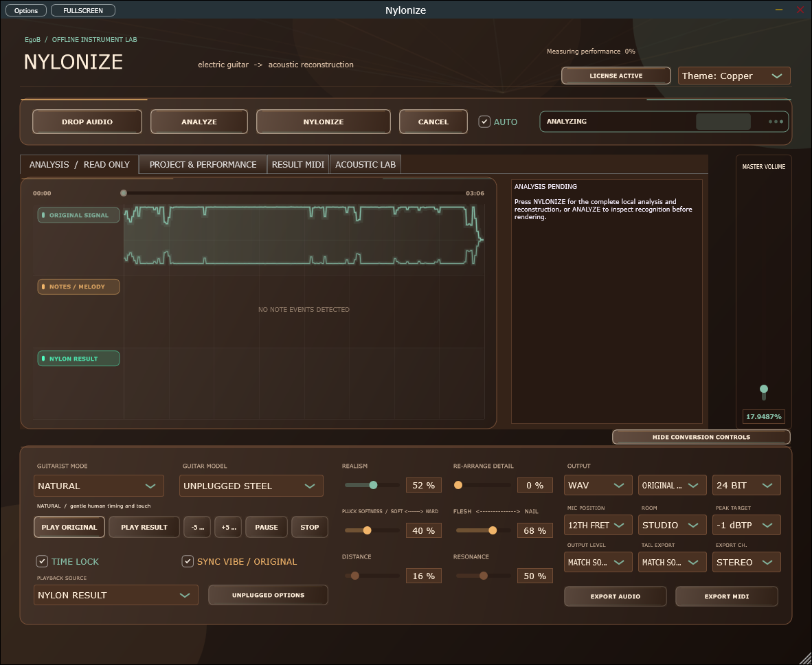812x665 pixels.
Task: Click the original signal waveform display
Action: tap(304, 236)
